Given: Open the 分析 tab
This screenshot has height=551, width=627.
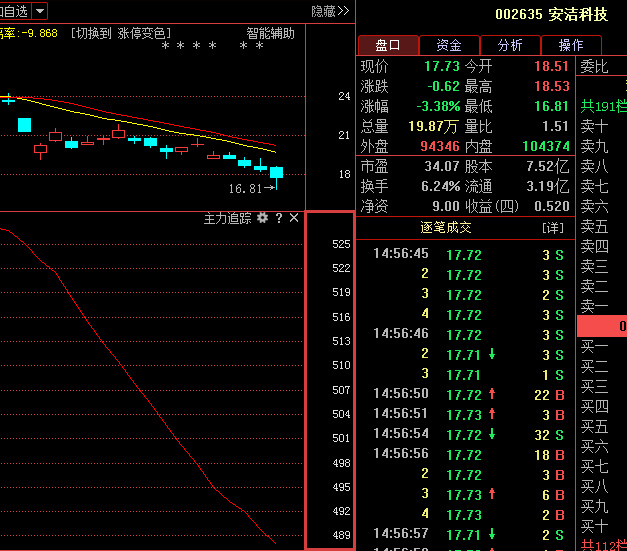Looking at the screenshot, I should pyautogui.click(x=510, y=45).
